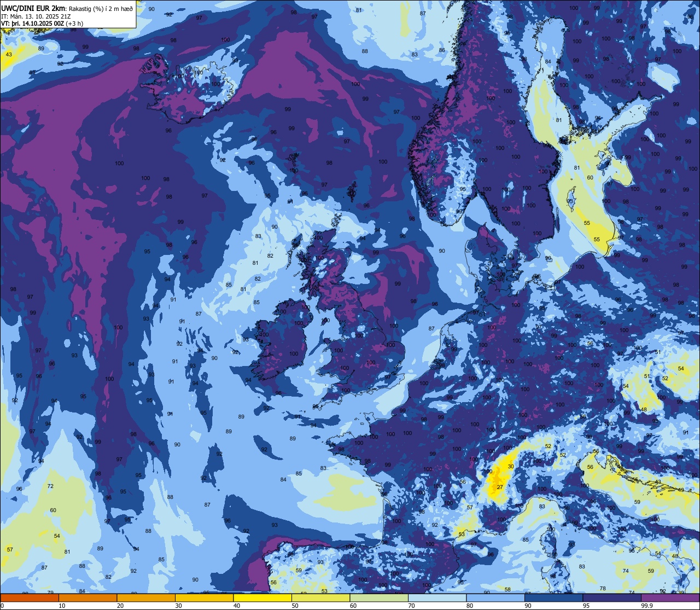Image resolution: width=700 pixels, height=610 pixels.
Task: Click the legend tick label 20
Action: 120,606
